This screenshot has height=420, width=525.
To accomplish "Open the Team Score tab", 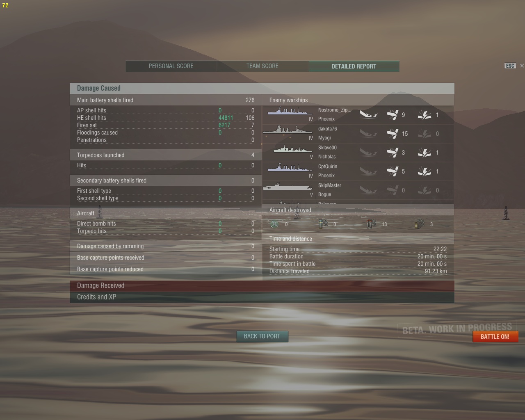I will [262, 66].
